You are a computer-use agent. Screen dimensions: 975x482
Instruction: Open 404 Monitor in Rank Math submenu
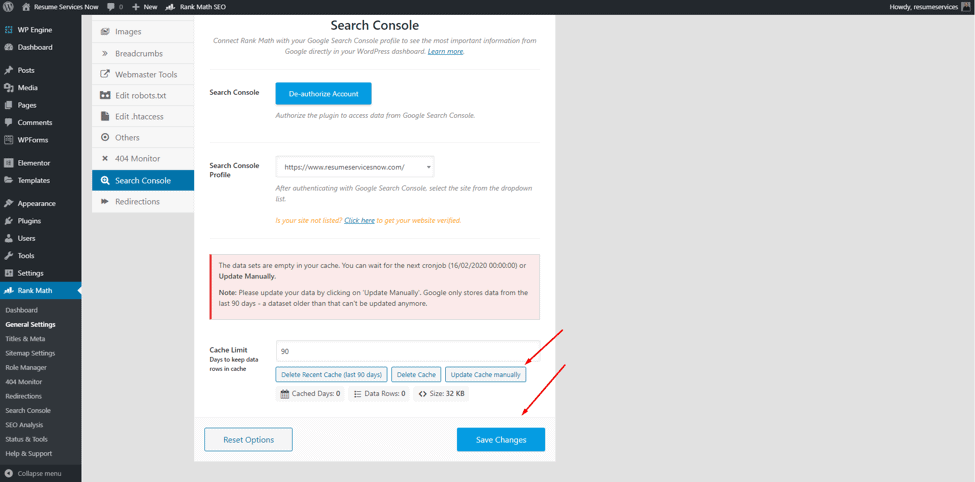pos(24,382)
